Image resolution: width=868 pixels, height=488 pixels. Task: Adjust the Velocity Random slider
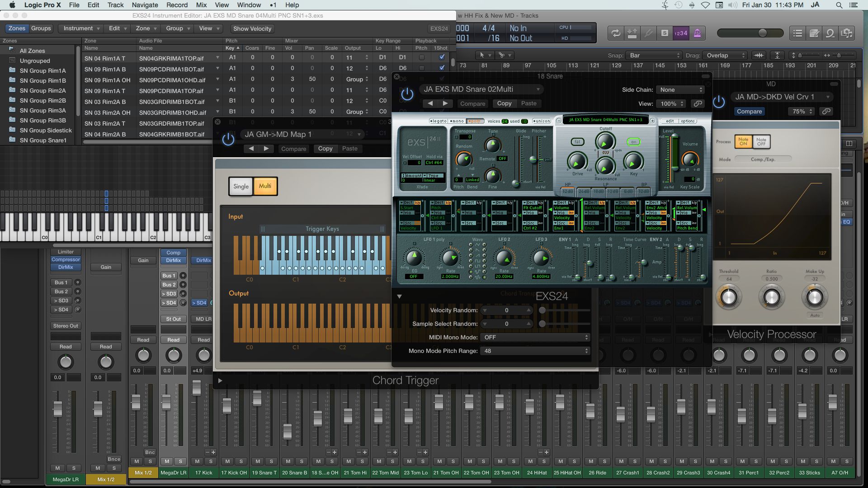tap(565, 310)
